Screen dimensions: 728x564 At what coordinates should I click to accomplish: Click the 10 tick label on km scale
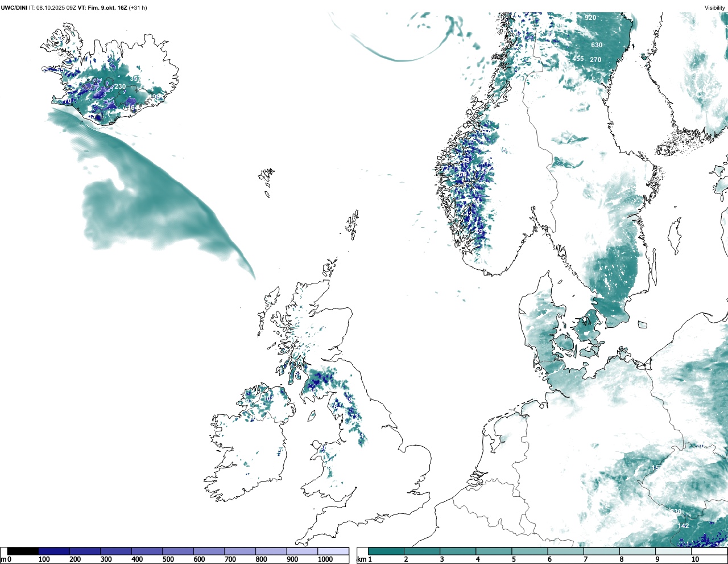pos(695,559)
